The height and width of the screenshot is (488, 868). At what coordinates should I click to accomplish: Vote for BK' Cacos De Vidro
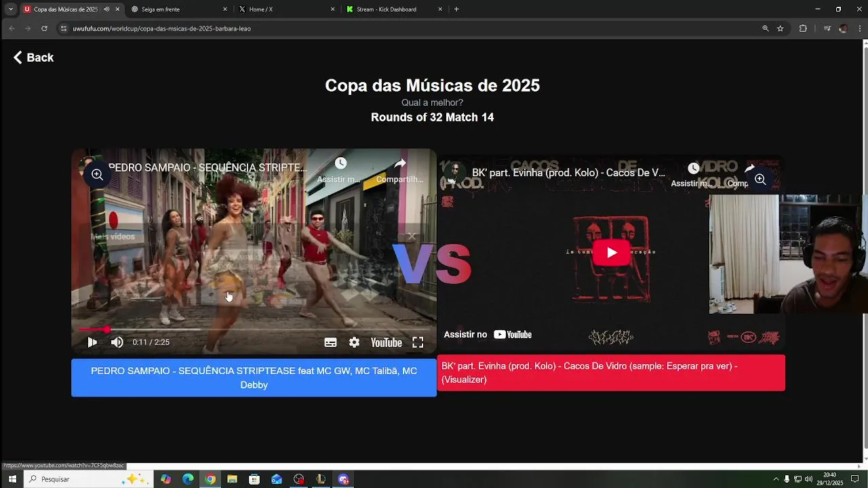point(611,373)
